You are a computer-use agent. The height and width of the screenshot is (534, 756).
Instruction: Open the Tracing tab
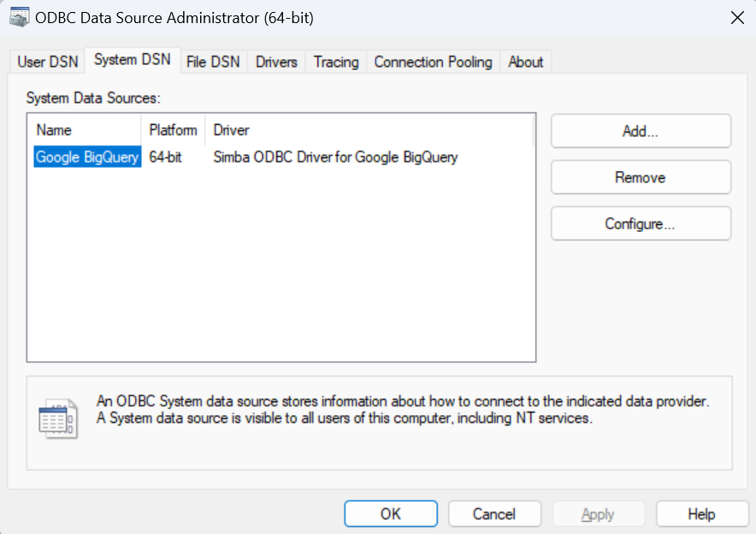pyautogui.click(x=336, y=62)
